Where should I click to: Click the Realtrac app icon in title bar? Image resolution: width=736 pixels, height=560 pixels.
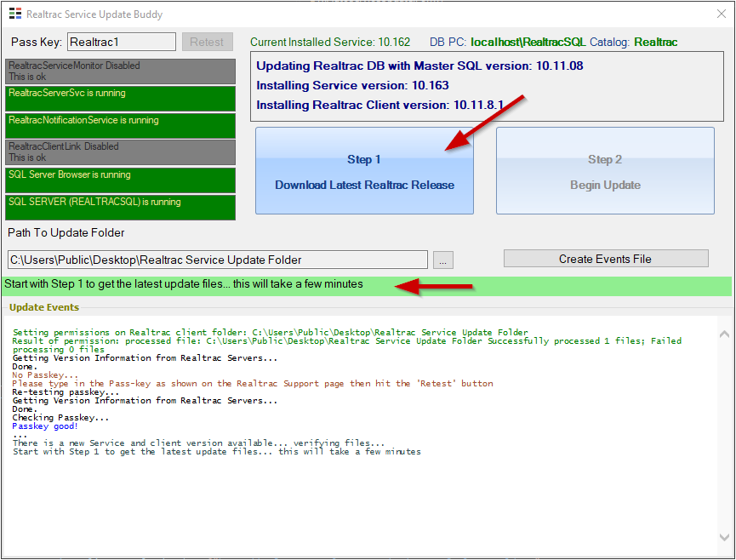(15, 14)
